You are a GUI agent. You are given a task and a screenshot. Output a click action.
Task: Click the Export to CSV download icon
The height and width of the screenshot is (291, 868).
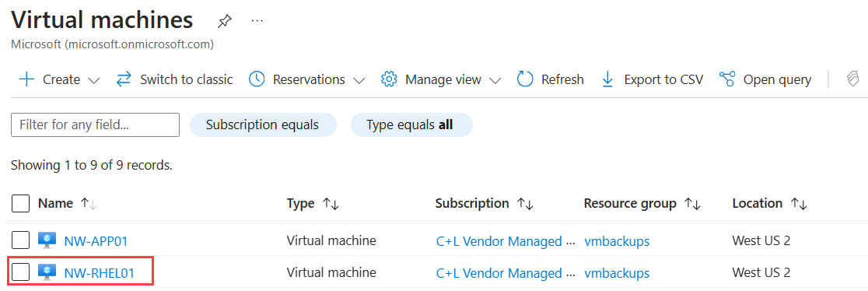(x=607, y=79)
